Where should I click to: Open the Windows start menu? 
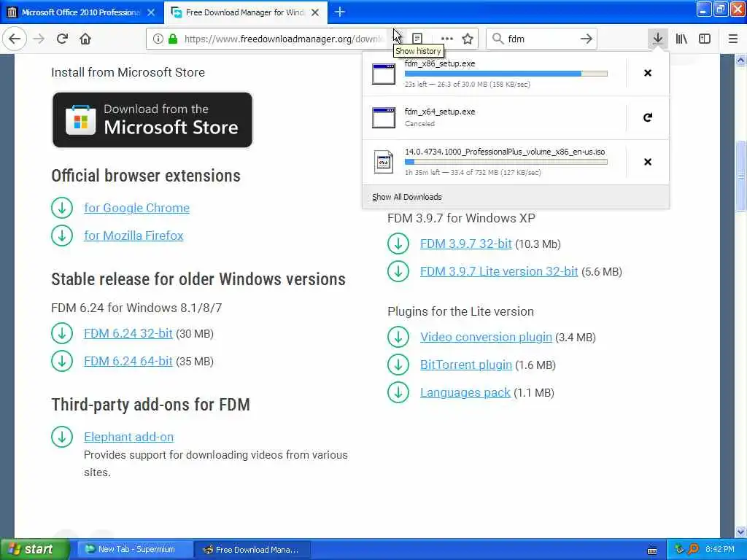tap(34, 549)
